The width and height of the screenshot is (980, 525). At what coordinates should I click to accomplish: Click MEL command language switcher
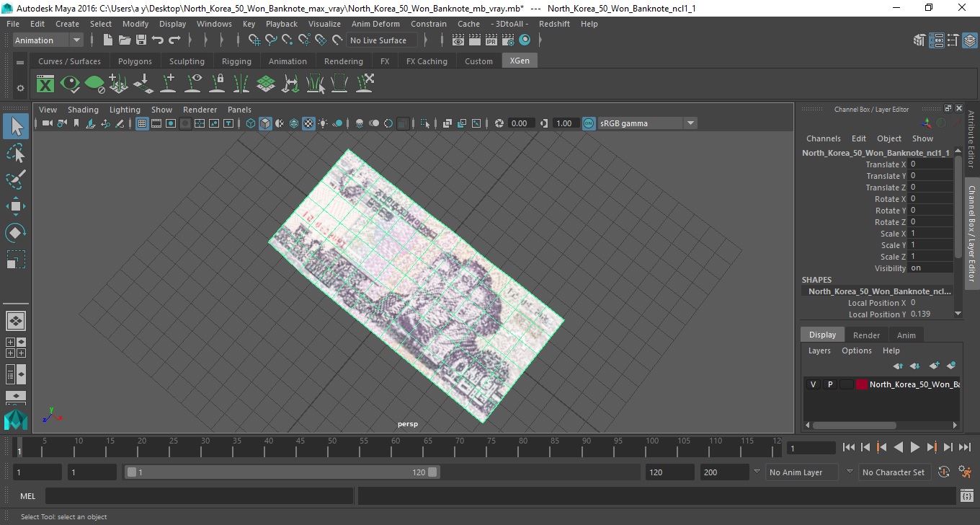(27, 496)
